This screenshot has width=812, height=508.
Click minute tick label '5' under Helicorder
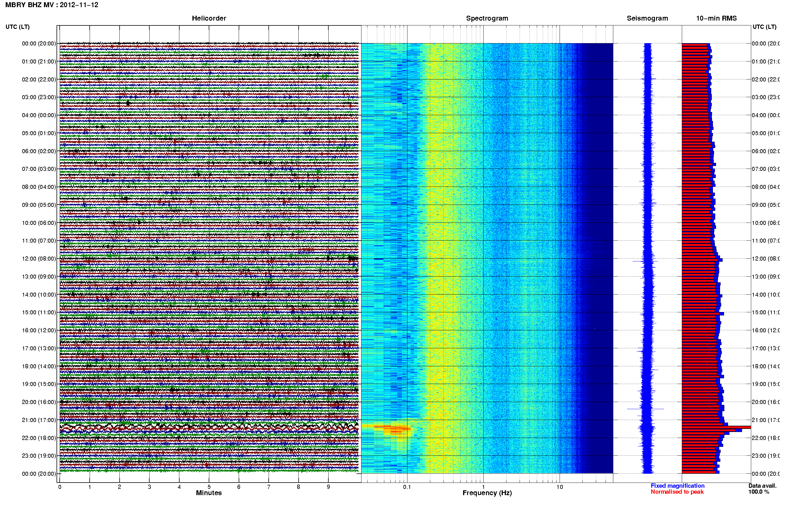click(209, 487)
